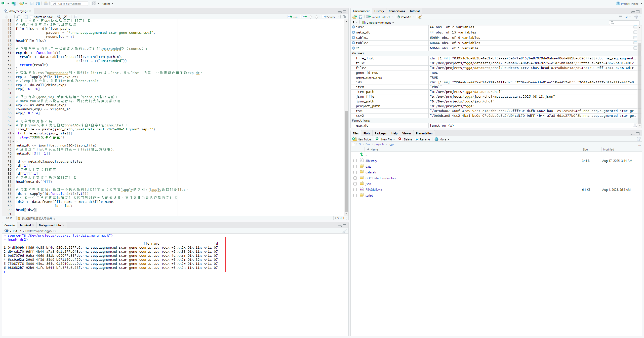Save all open documents icon
This screenshot has width=644, height=338.
38,4
